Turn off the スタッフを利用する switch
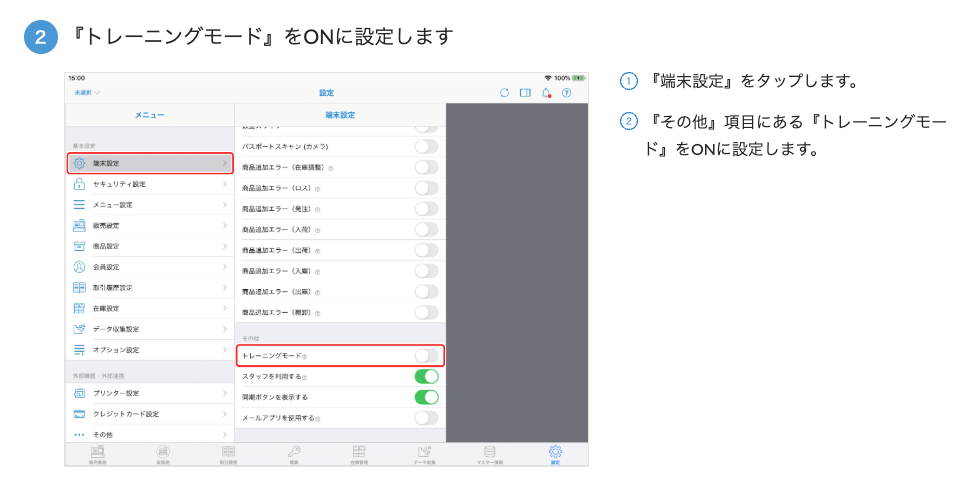This screenshot has width=968, height=499. pyautogui.click(x=426, y=377)
